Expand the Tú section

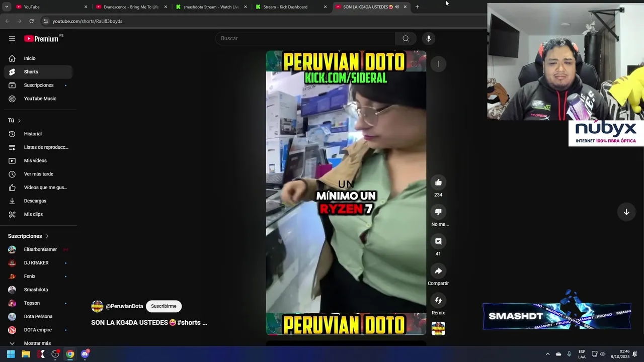click(x=15, y=121)
